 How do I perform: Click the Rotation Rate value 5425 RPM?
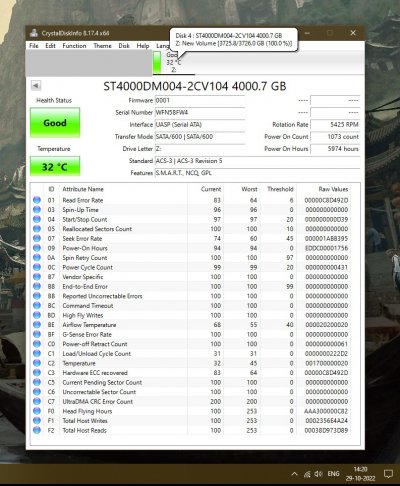(335, 125)
